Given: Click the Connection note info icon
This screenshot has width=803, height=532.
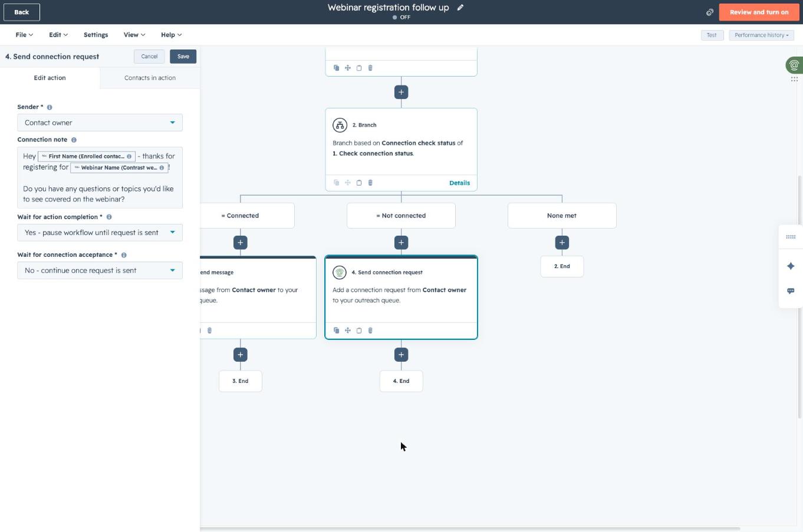Looking at the screenshot, I should coord(74,140).
